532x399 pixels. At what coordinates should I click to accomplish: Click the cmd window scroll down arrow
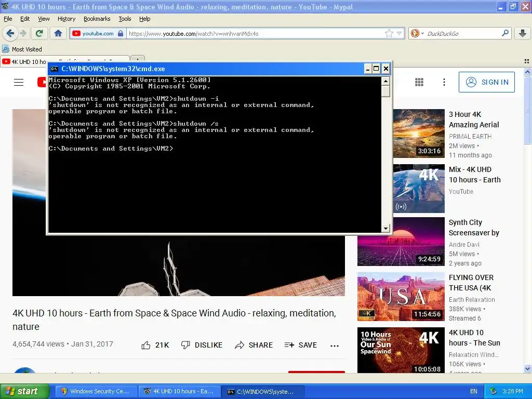click(x=385, y=229)
